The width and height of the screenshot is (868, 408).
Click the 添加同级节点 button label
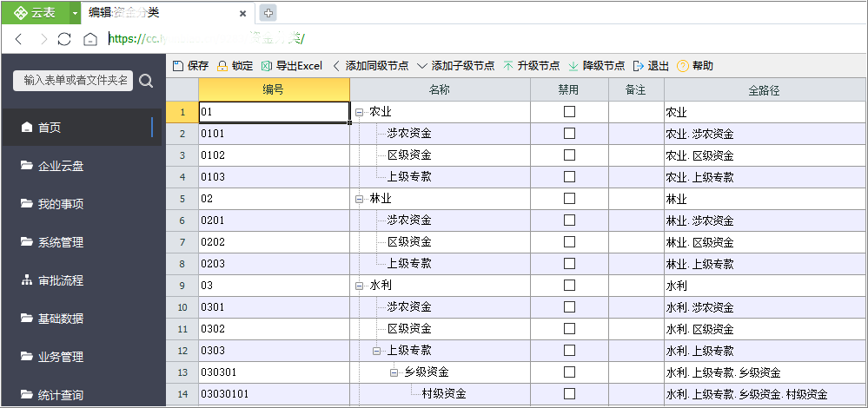377,66
